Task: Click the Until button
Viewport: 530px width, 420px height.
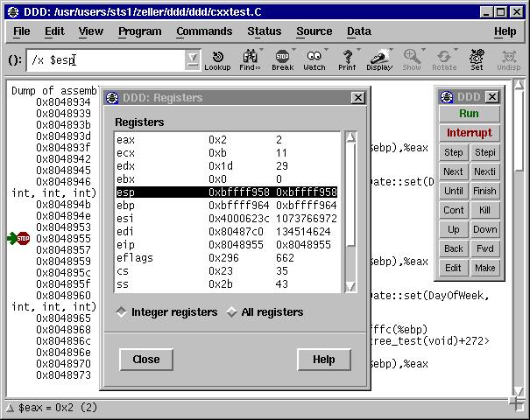Action: click(453, 191)
